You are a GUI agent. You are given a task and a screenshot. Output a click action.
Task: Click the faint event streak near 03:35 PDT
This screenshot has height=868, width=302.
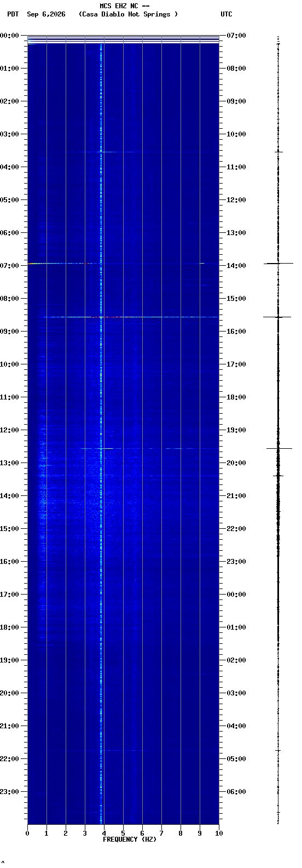coord(107,152)
